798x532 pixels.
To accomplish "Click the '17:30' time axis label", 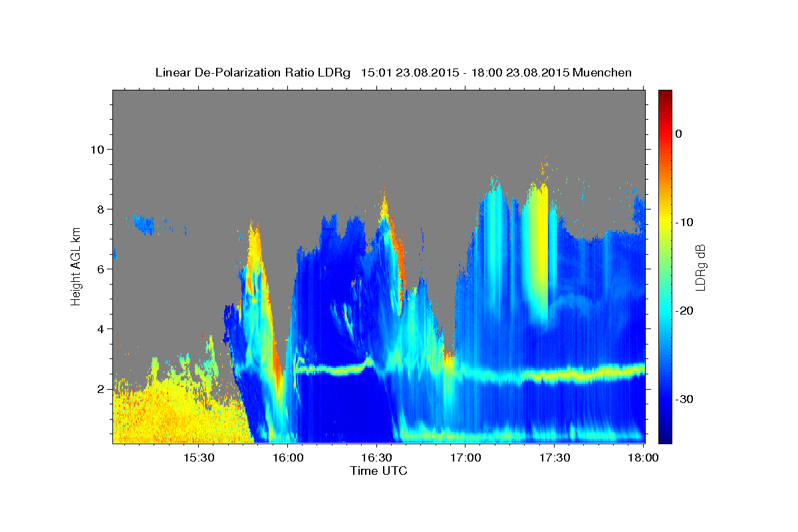I will (554, 458).
